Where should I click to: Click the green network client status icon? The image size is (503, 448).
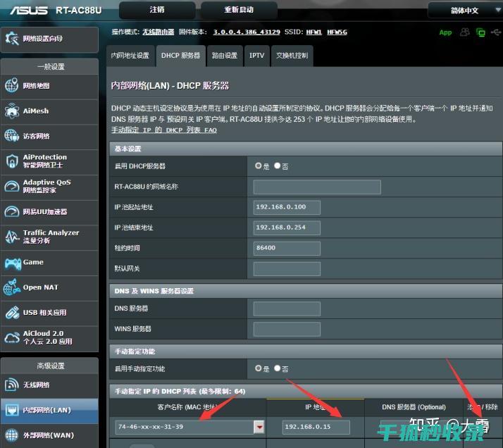480,32
